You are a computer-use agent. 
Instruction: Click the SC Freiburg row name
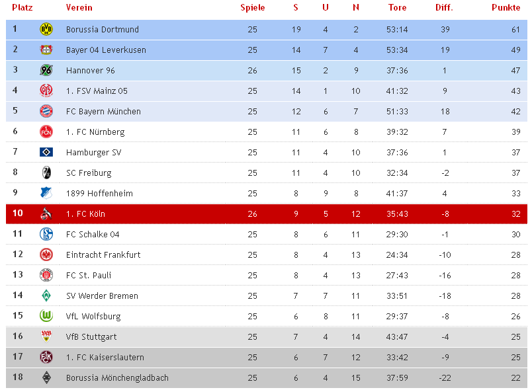(x=89, y=173)
